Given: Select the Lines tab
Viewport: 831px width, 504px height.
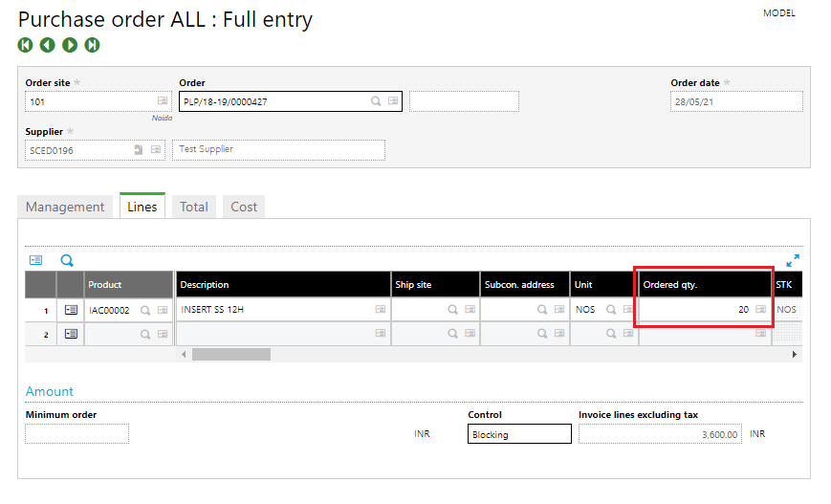Looking at the screenshot, I should [142, 207].
